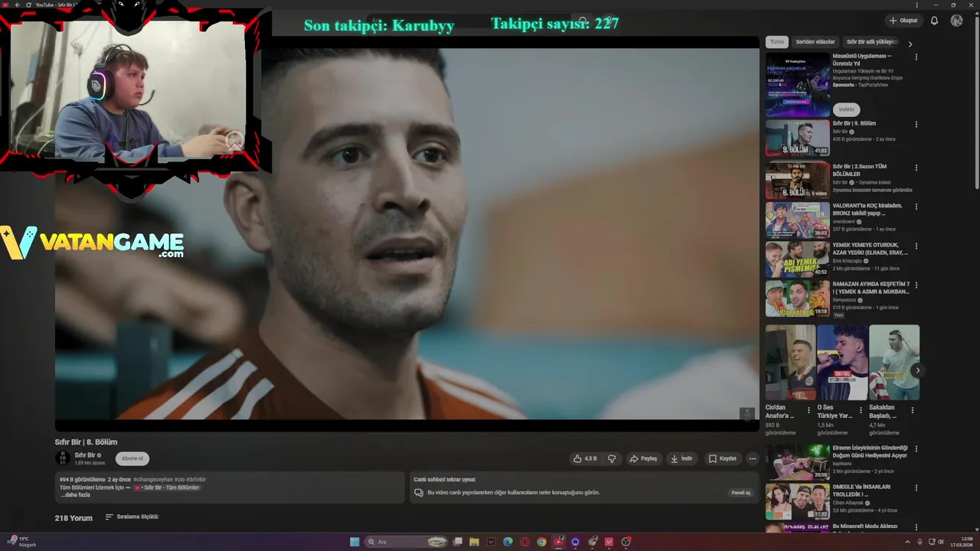Open options for YEMEK YEMEYE OTURDUK video
The image size is (980, 551).
[916, 246]
